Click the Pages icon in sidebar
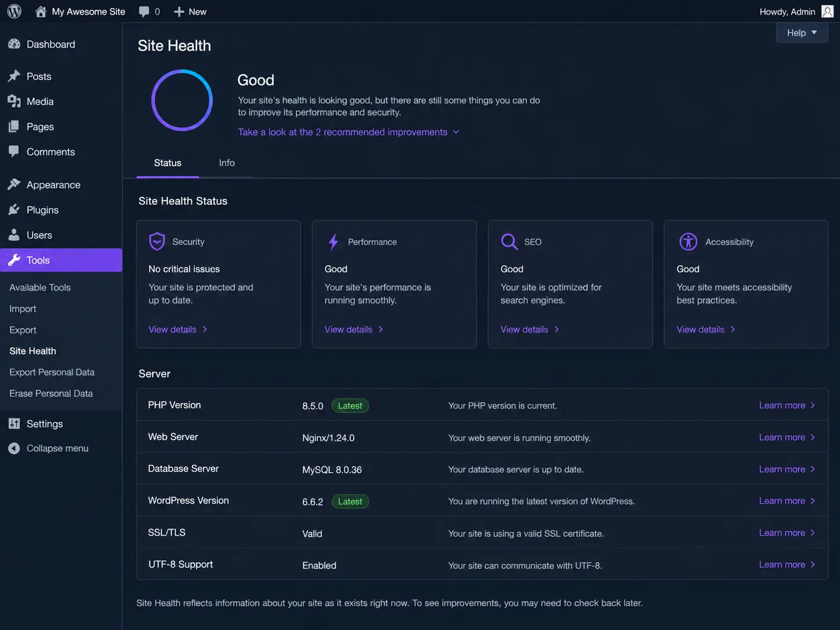840x630 pixels. pyautogui.click(x=15, y=126)
